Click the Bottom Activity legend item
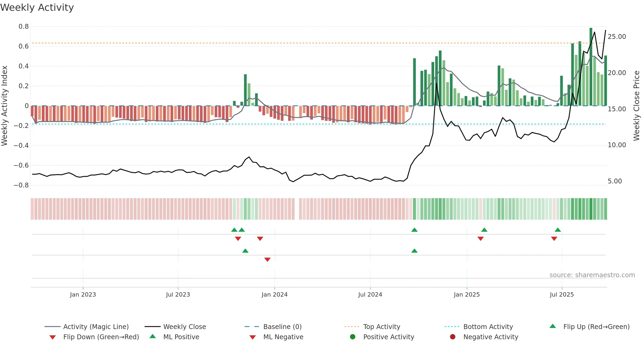Viewport: 644px width, 362px height. coord(479,327)
